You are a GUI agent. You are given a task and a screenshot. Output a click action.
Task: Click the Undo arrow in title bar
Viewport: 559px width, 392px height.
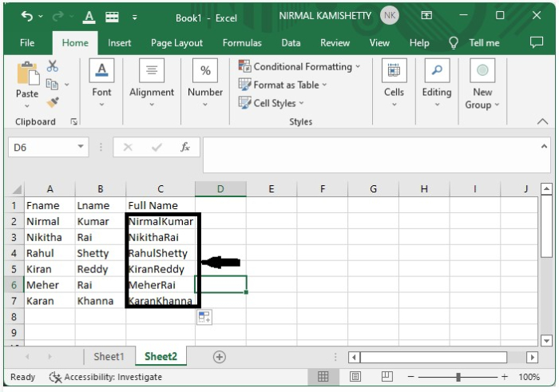(x=27, y=15)
